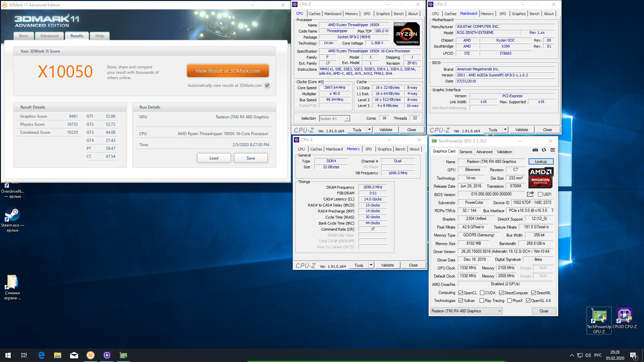Open Caches tab in CPU-Z CPU window
This screenshot has width=644, height=362.
point(314,14)
